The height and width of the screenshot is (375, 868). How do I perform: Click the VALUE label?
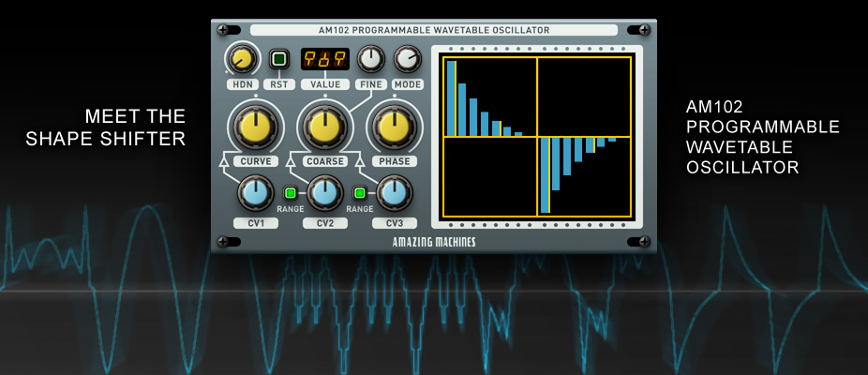pos(325,84)
